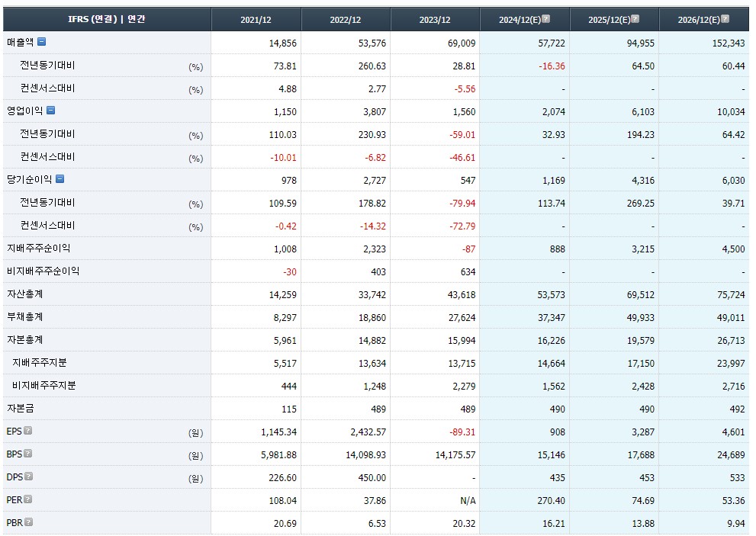Collapse the 영업이익 sub-rows
Image resolution: width=756 pixels, height=536 pixels.
(x=50, y=111)
